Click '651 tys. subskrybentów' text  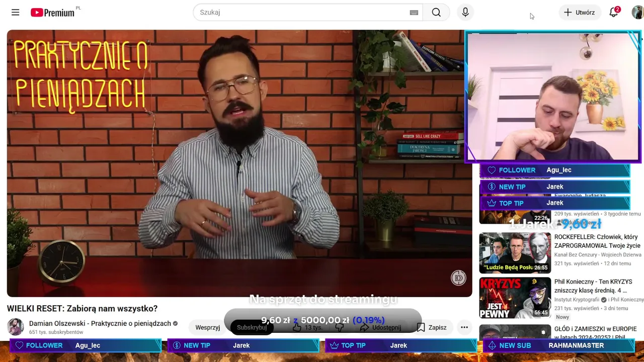pos(56,332)
